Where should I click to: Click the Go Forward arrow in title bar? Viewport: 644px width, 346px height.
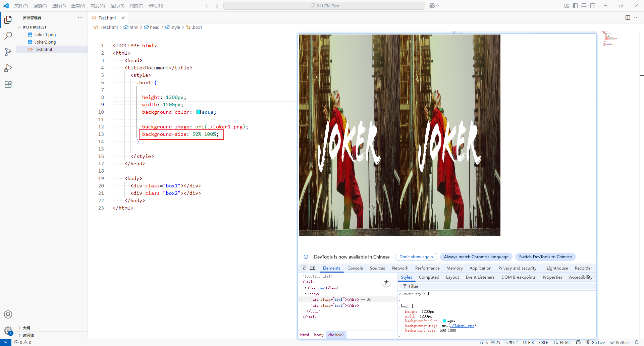pos(216,6)
